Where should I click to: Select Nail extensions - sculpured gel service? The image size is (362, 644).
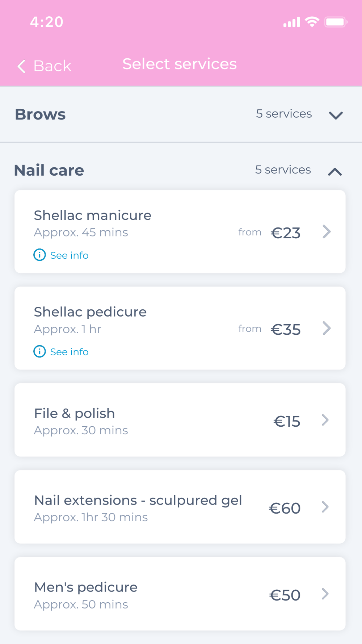tap(138, 501)
